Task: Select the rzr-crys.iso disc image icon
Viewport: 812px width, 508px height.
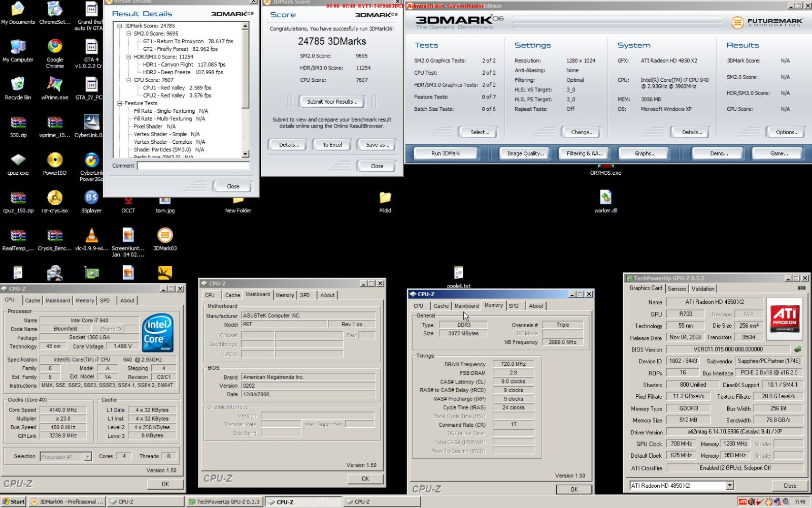Action: pos(55,201)
